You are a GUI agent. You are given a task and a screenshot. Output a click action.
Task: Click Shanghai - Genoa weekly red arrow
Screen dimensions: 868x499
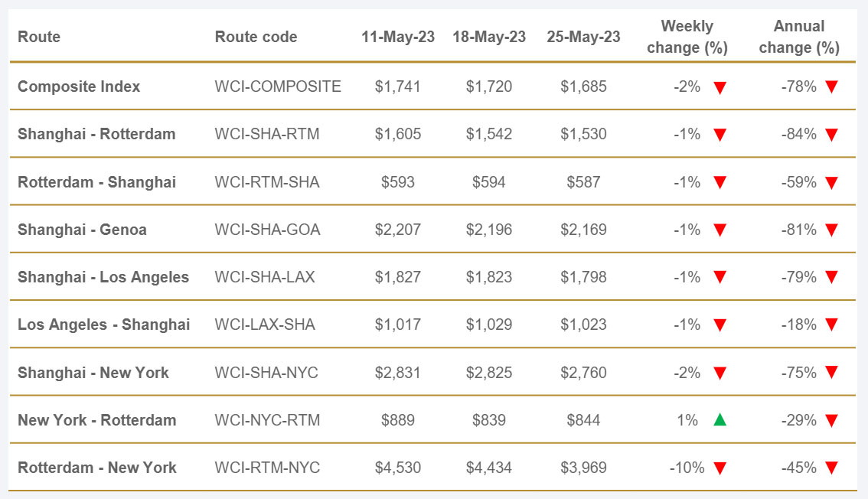click(719, 230)
